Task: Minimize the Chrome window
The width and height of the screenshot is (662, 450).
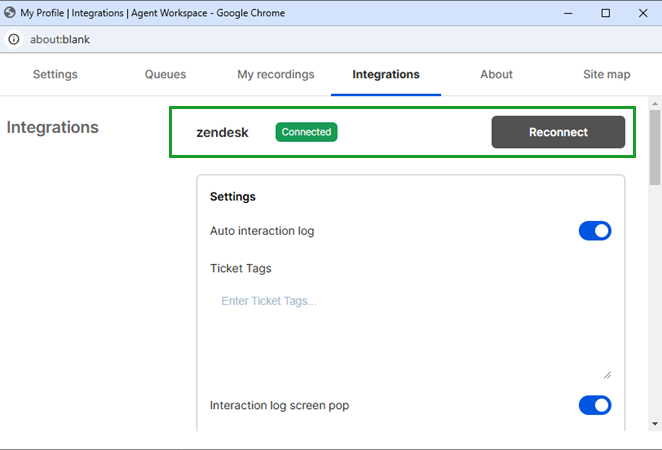Action: click(568, 13)
